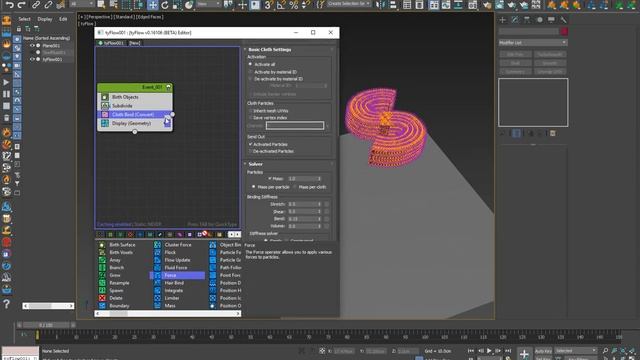Open the Select menu in Scene Explorer
This screenshot has width=640, height=360.
pyautogui.click(x=24, y=19)
